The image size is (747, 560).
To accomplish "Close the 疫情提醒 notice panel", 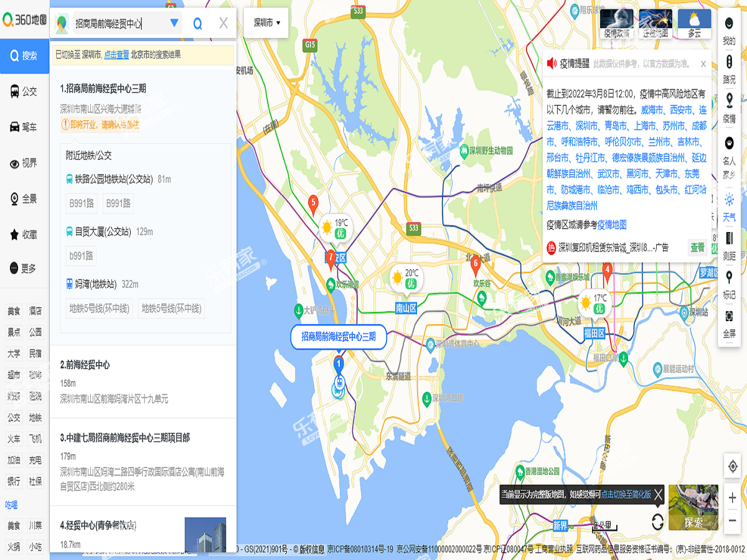I will click(703, 63).
